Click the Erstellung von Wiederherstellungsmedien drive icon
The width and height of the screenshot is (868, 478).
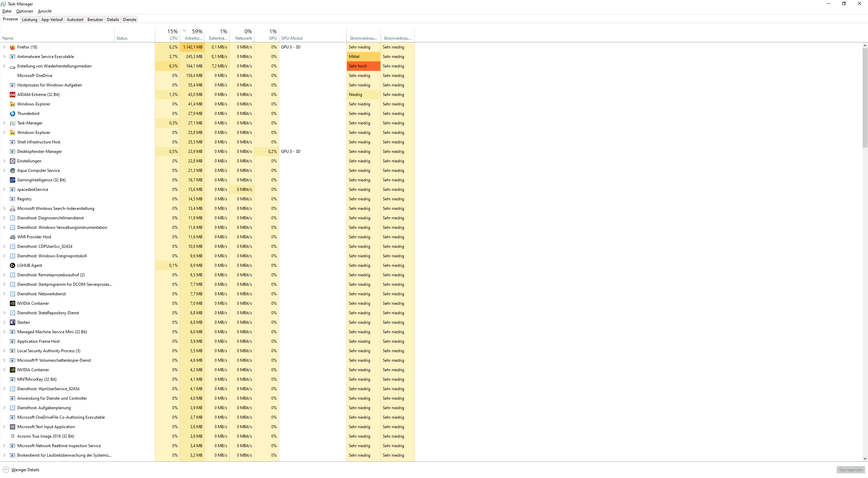click(13, 66)
